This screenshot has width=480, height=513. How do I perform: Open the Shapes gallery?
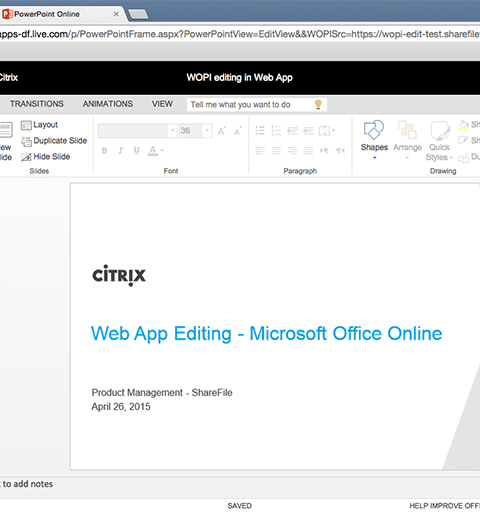[x=374, y=140]
